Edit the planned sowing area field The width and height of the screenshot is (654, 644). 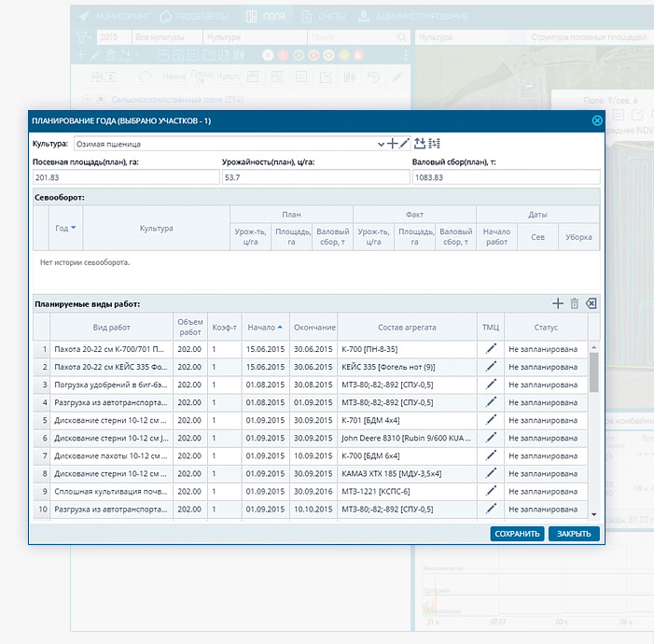coord(126,177)
